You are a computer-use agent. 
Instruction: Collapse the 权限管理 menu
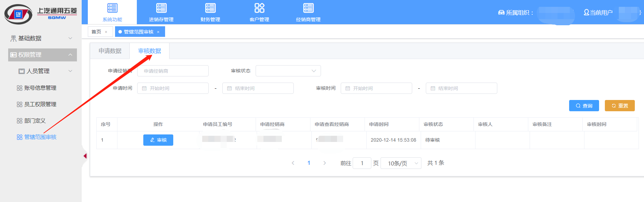tap(43, 55)
